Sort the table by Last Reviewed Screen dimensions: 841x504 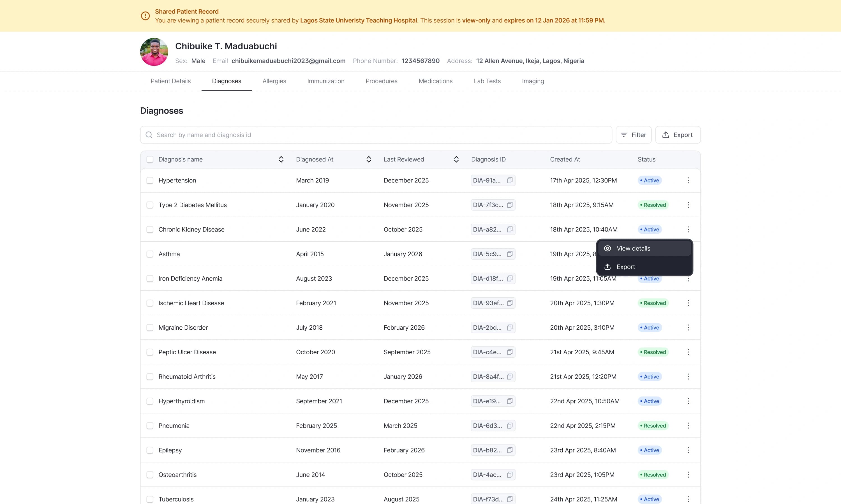(x=456, y=159)
